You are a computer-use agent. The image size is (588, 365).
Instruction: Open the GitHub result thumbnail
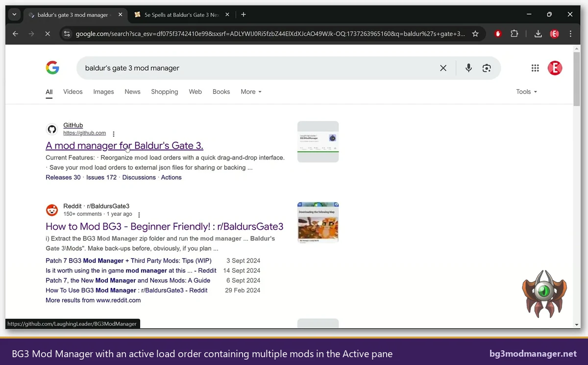(318, 142)
